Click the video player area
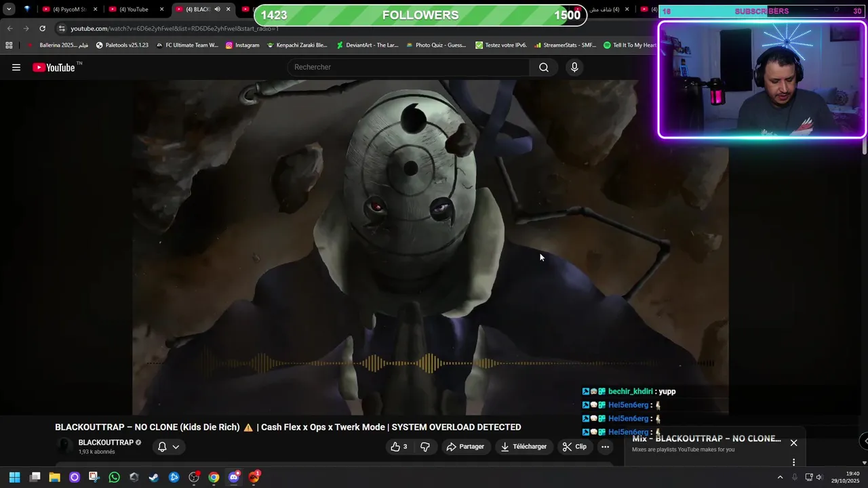868x488 pixels. point(431,247)
